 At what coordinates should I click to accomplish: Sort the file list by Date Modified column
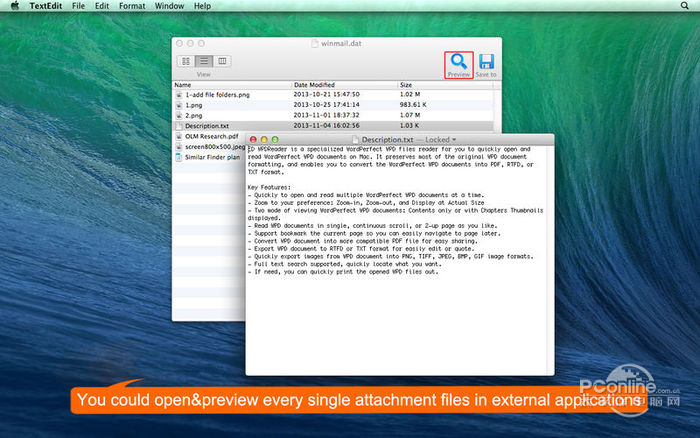(x=344, y=85)
